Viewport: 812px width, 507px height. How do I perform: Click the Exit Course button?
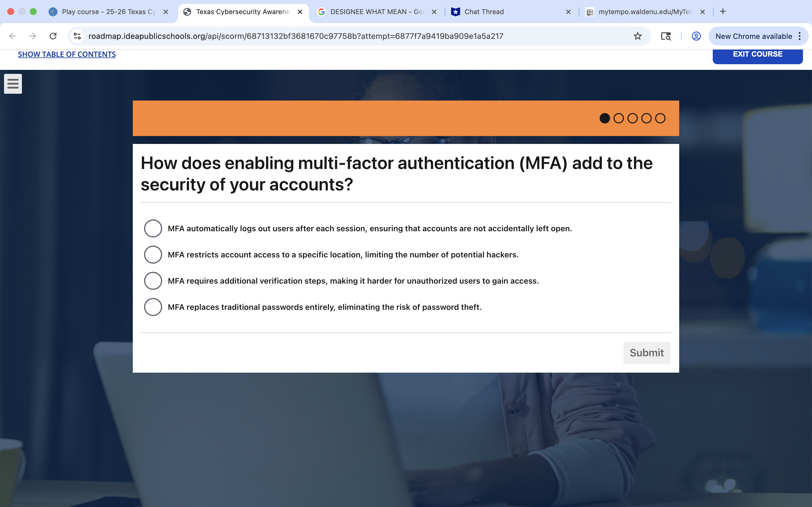click(x=757, y=54)
